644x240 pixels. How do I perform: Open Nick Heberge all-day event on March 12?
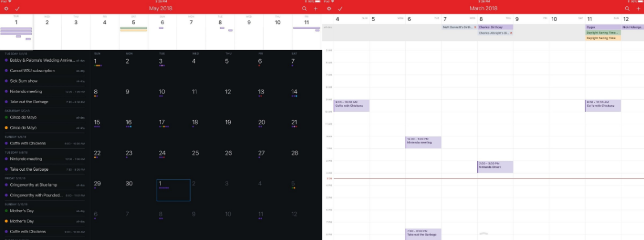click(633, 27)
